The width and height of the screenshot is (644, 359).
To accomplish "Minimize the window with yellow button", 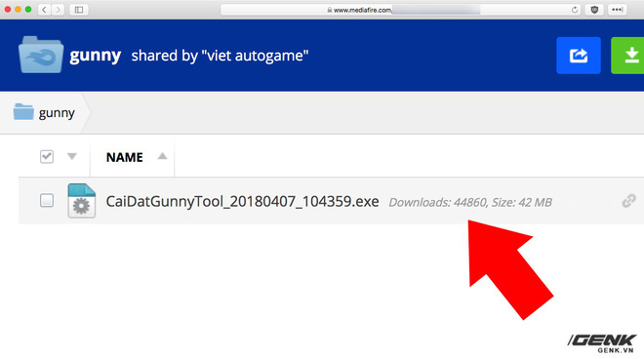I will click(19, 9).
